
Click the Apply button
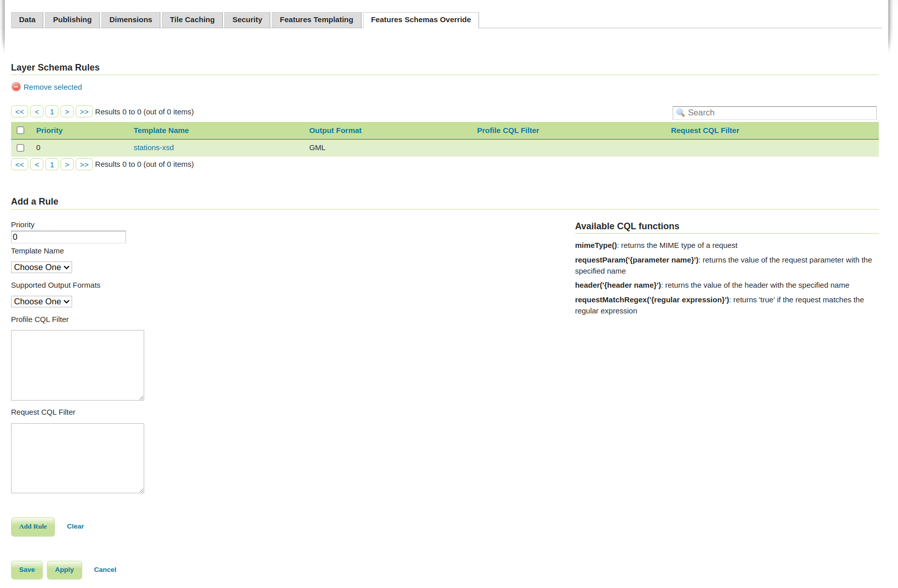point(65,570)
